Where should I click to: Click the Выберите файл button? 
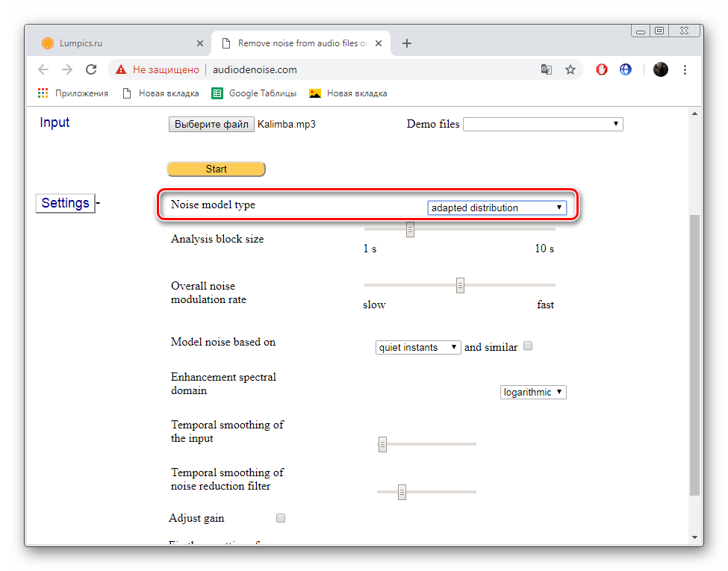[211, 124]
